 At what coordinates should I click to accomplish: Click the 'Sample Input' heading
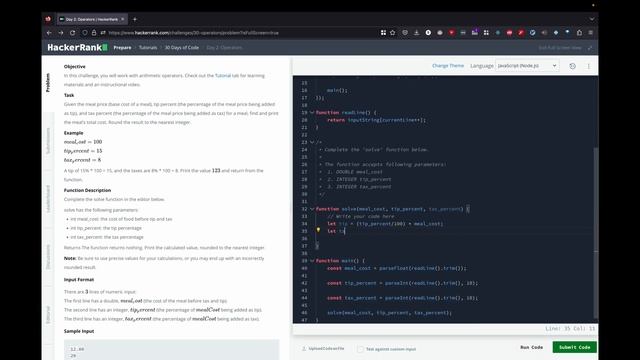tap(79, 331)
